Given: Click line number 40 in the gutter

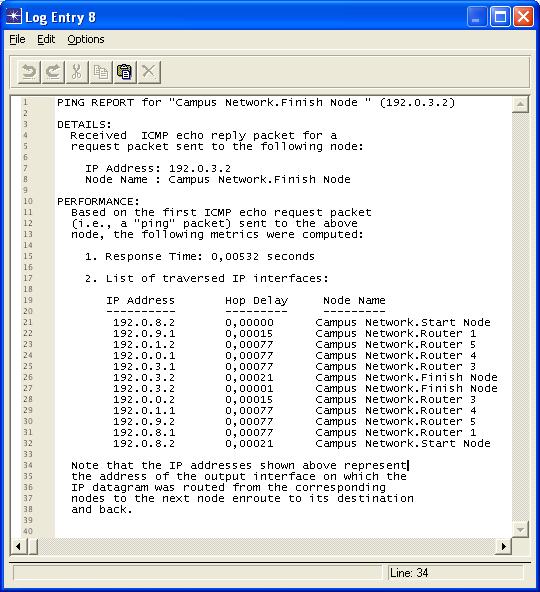Looking at the screenshot, I should point(28,531).
